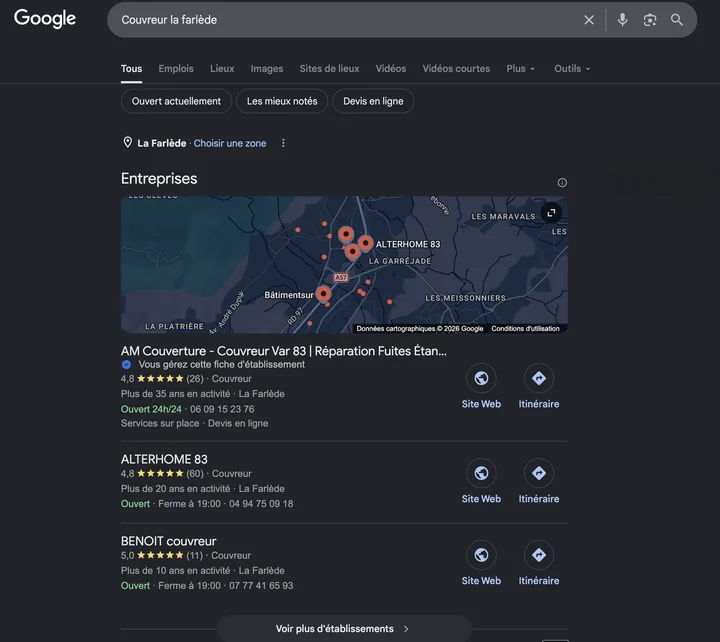This screenshot has height=642, width=720.
Task: Open ALTERHOME 83 Site Web globe icon
Action: tap(481, 473)
